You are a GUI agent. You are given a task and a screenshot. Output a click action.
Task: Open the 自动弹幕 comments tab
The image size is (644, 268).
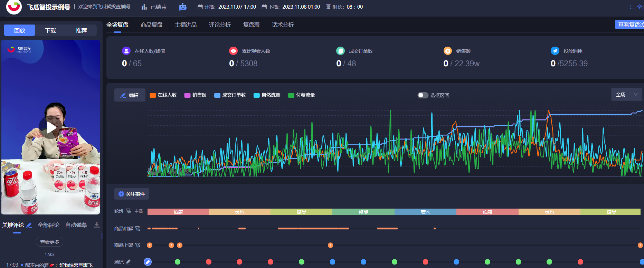pos(76,225)
